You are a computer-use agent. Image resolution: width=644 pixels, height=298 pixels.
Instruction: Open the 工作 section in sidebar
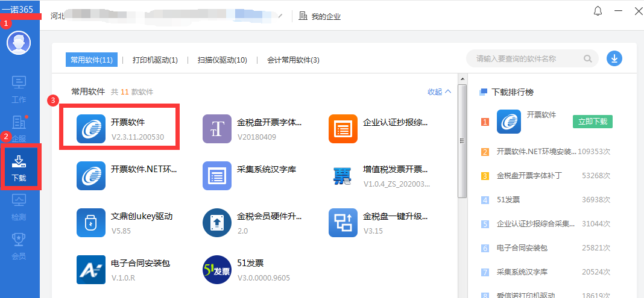(19, 87)
